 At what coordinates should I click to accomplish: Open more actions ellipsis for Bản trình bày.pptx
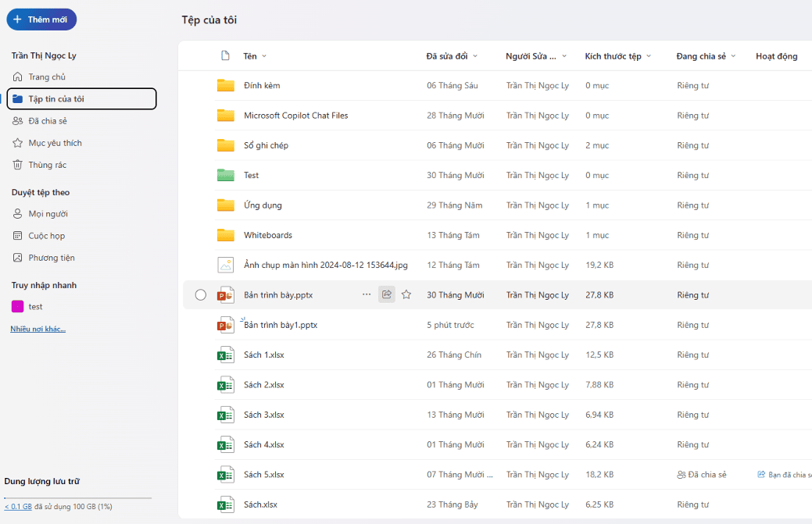[x=367, y=294]
